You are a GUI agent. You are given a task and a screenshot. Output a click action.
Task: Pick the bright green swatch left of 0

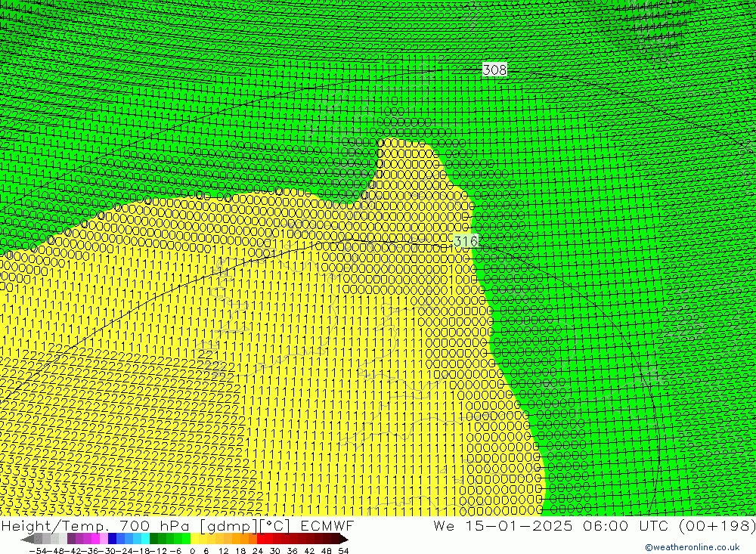(186, 539)
